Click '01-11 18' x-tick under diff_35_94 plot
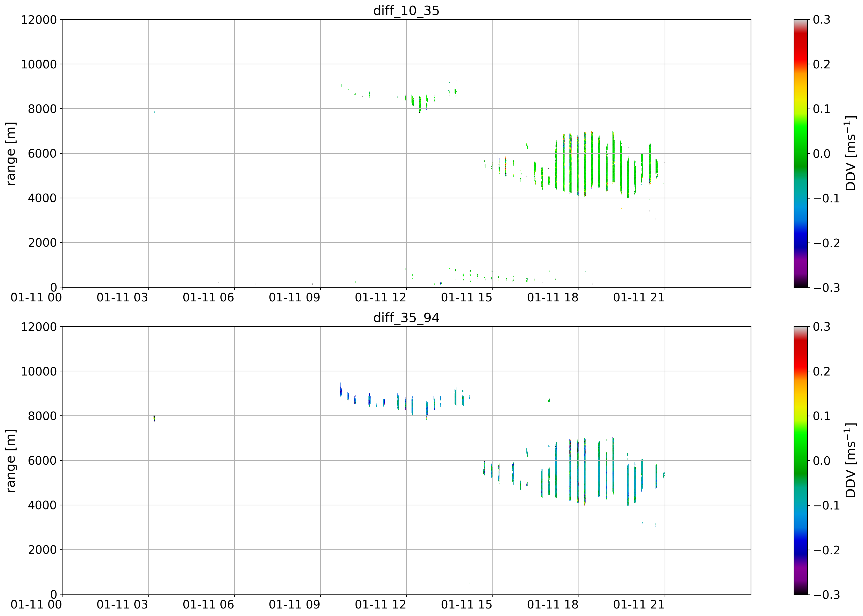Image resolution: width=863 pixels, height=616 pixels. 553,605
